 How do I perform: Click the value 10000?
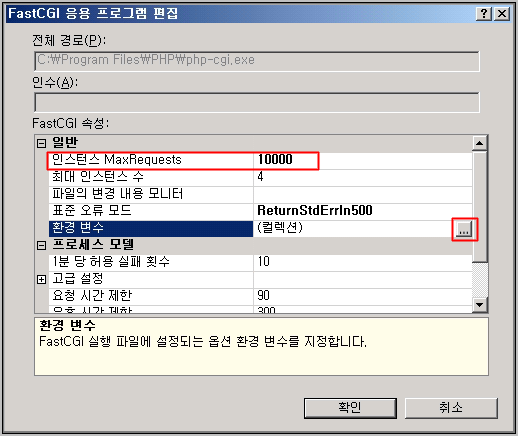(275, 159)
